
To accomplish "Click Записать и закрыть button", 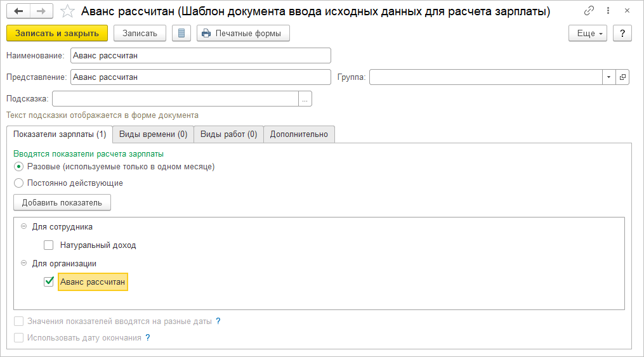I will [x=57, y=33].
